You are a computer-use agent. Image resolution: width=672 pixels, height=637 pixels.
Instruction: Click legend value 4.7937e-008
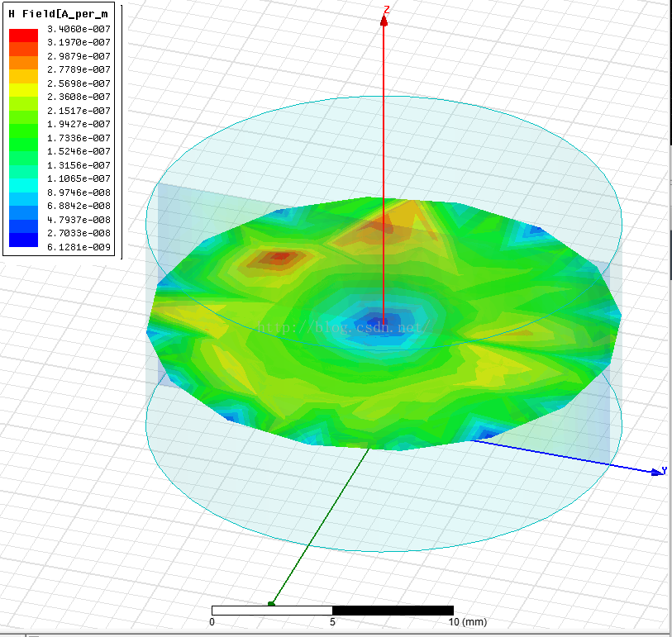click(x=79, y=220)
